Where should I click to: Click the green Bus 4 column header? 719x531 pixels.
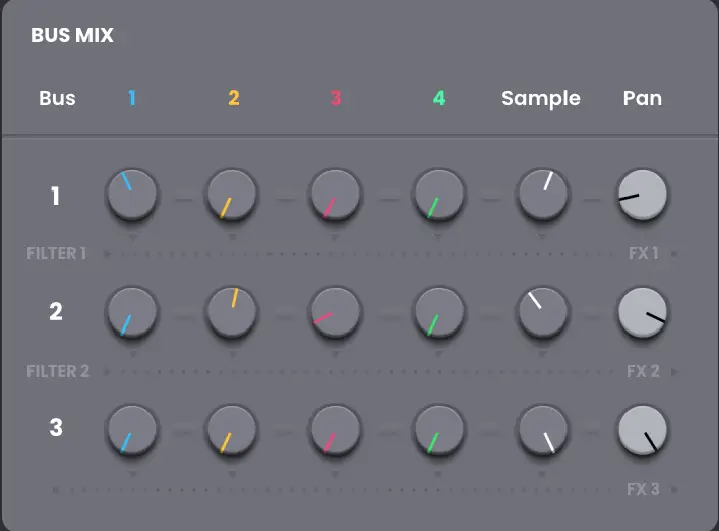[439, 98]
